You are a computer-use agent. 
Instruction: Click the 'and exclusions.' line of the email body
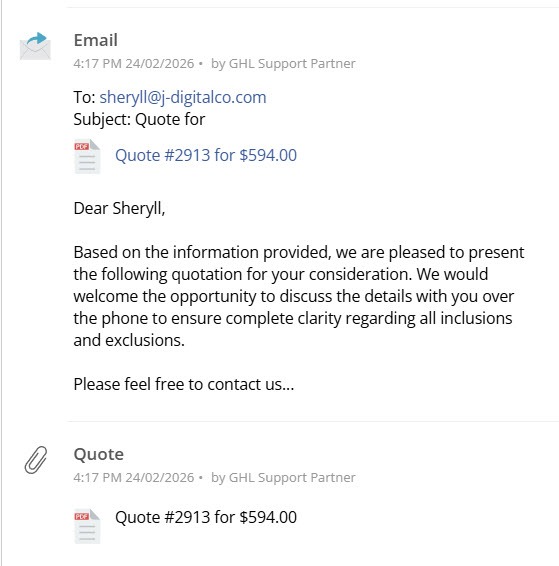pos(129,340)
